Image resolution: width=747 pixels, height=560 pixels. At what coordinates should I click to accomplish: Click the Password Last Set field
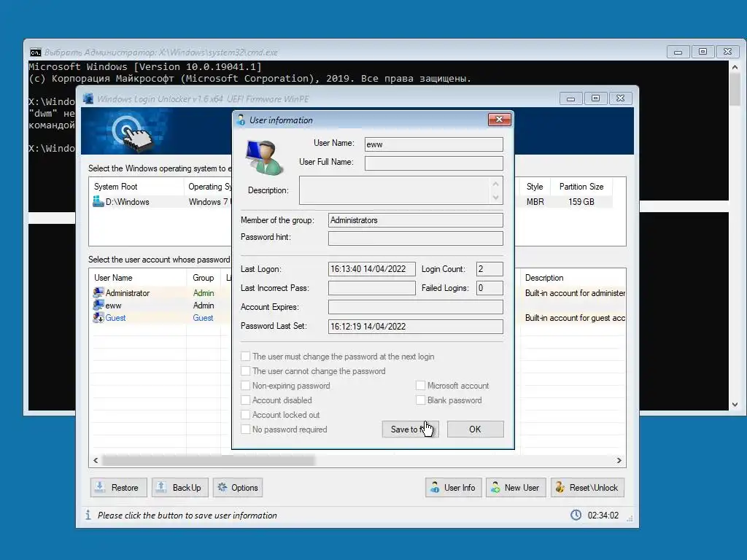pos(415,326)
